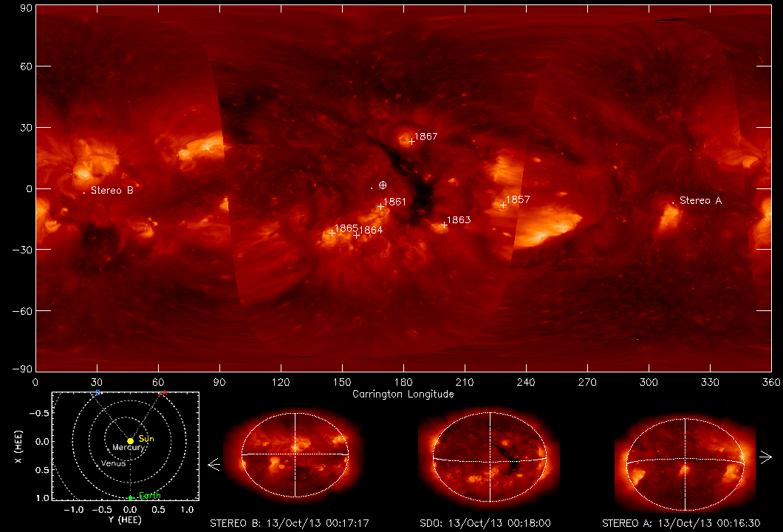Screen dimensions: 783x532
Task: Click the blue STEREO B marker in orbit plot
Action: point(96,394)
